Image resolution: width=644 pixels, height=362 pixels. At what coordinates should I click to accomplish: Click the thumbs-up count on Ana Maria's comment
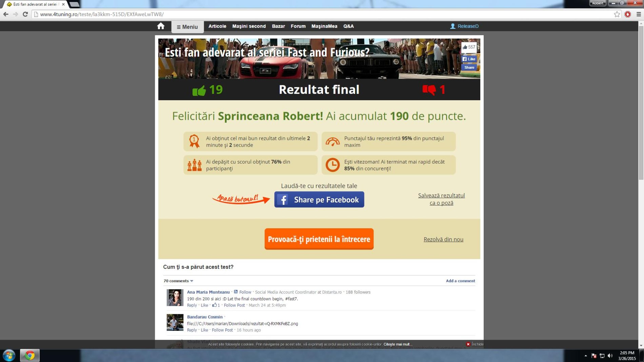click(x=216, y=305)
